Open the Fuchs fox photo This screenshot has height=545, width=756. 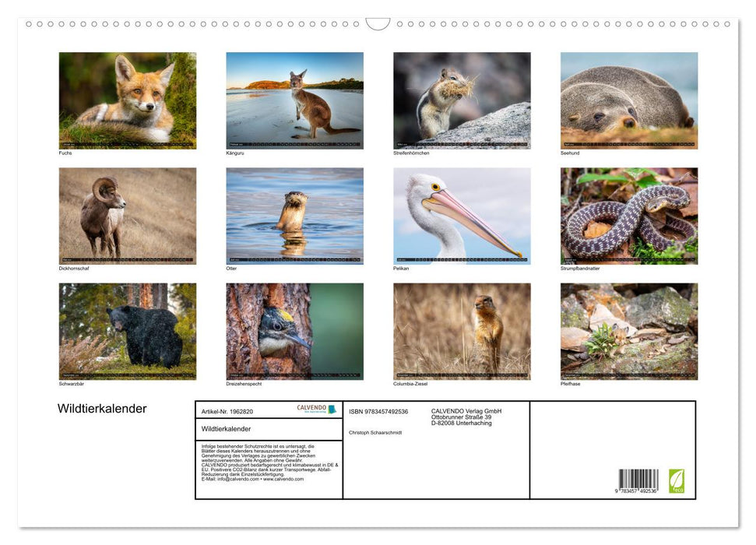[x=128, y=100]
